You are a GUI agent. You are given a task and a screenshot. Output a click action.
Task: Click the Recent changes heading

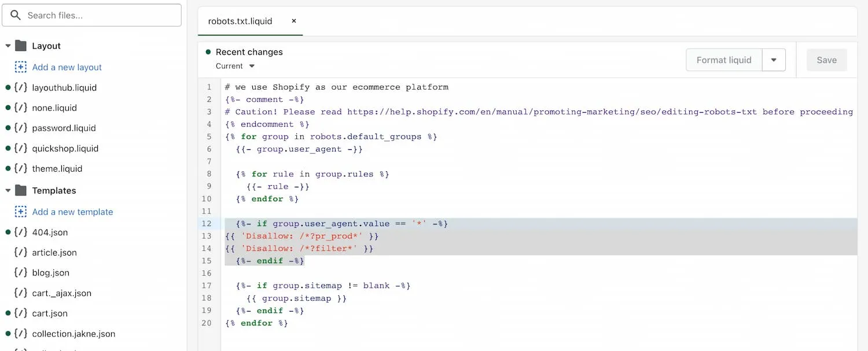[249, 51]
